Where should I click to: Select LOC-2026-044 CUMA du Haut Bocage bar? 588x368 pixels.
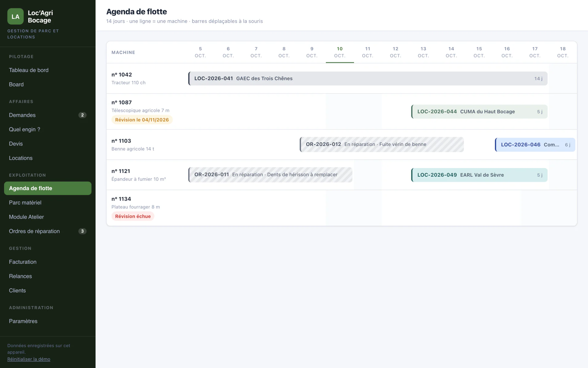479,112
